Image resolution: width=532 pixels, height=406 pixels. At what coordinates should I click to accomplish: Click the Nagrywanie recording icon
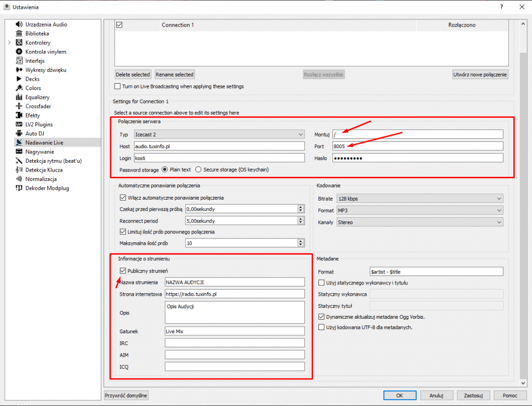pos(19,151)
